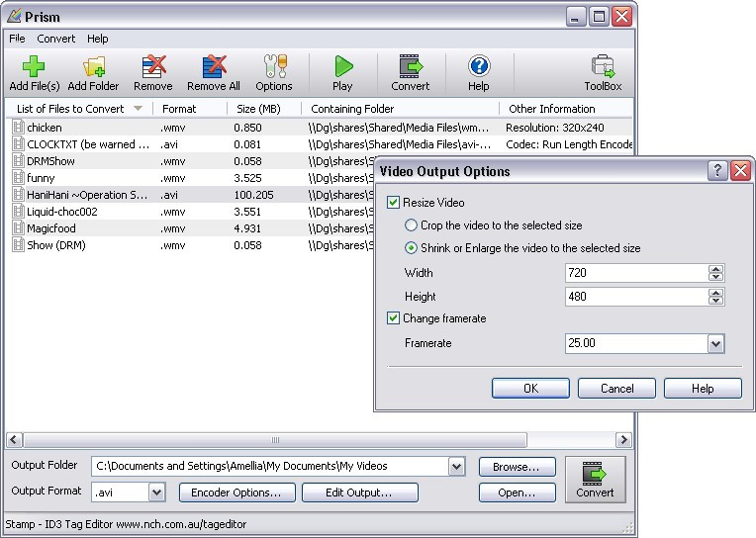Click the Add Folder toolbar icon
Viewport: 756px width, 538px height.
[x=94, y=66]
